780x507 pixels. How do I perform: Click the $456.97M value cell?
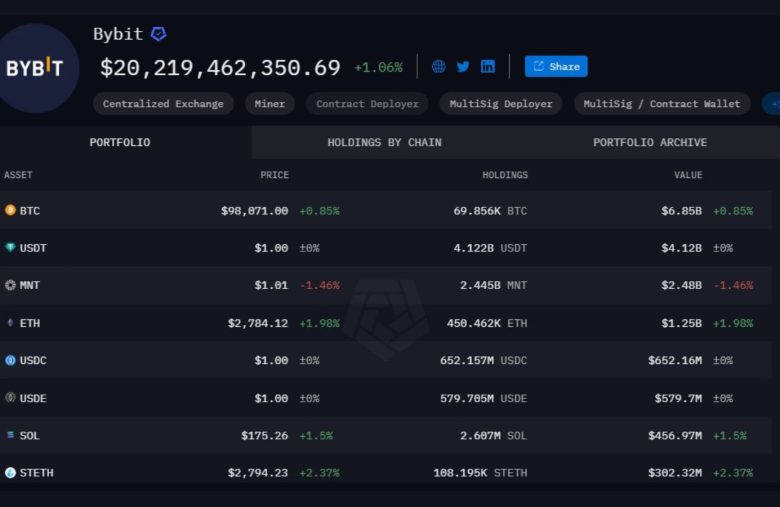tap(675, 436)
